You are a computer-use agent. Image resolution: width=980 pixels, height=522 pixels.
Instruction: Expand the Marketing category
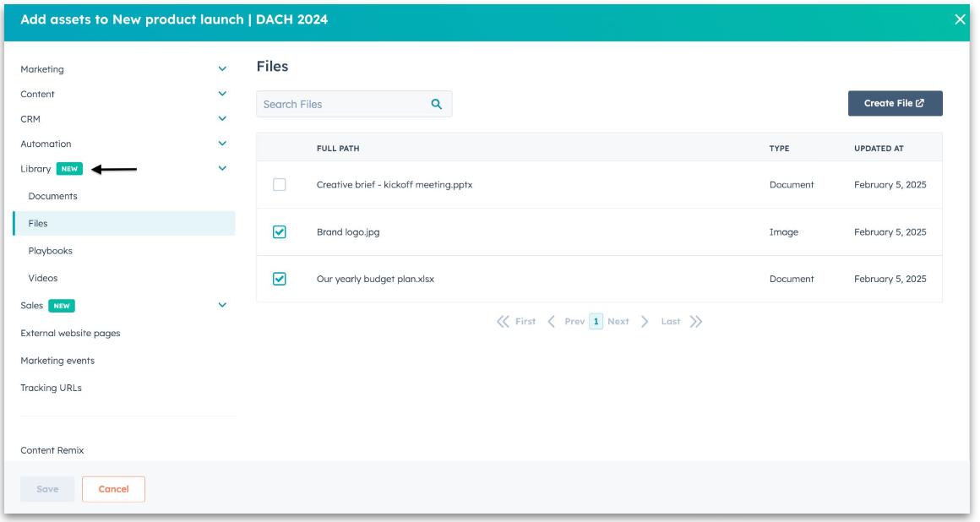pyautogui.click(x=222, y=68)
